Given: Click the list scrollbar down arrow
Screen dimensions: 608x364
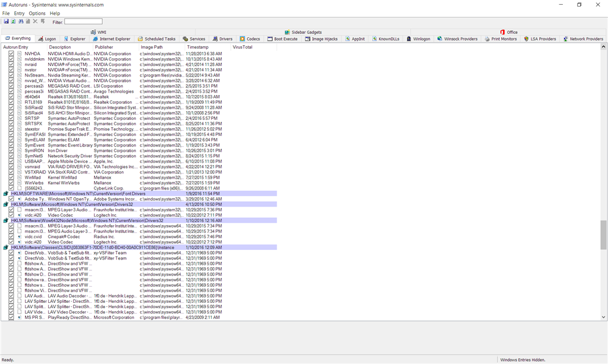Looking at the screenshot, I should point(603,316).
